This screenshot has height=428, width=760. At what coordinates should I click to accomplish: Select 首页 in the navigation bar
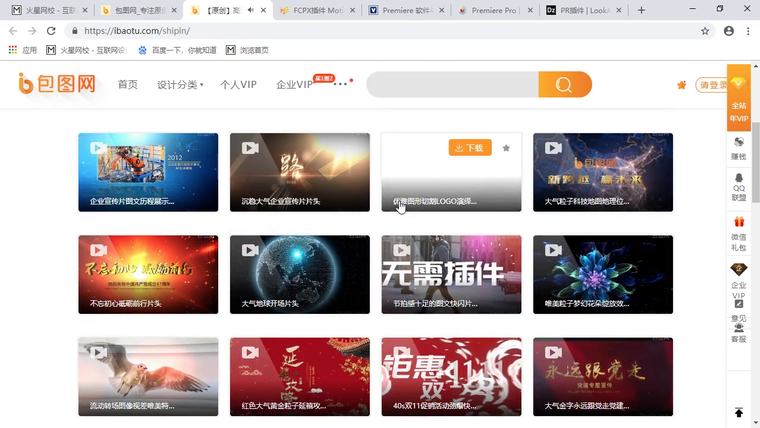[x=128, y=85]
